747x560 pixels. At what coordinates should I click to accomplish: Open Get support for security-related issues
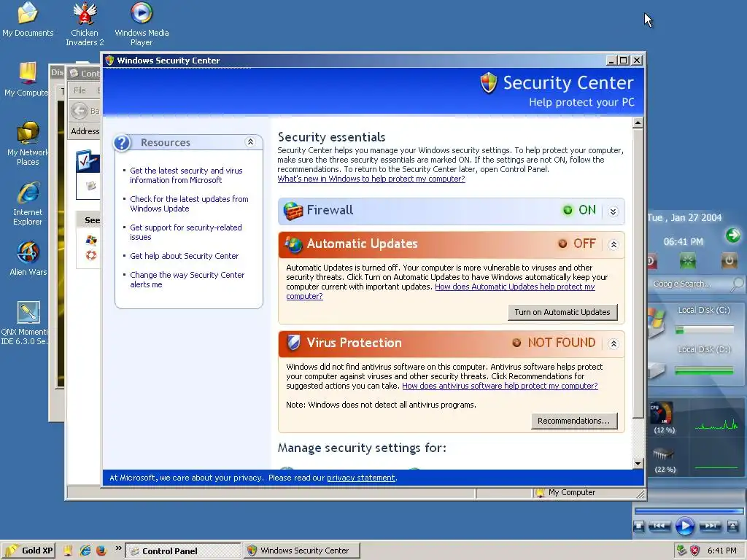point(186,233)
